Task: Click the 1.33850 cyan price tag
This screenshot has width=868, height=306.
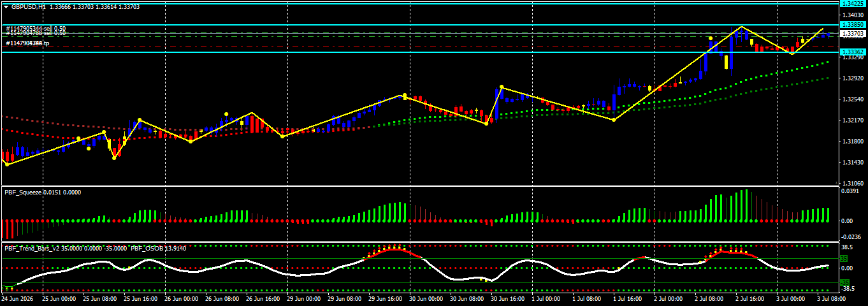Action: [x=852, y=25]
